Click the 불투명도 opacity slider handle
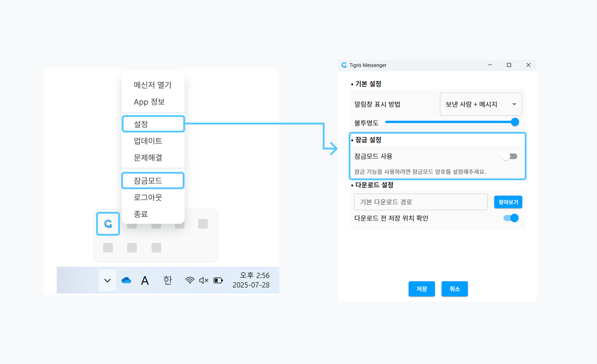Screen dimensions: 597x364 (x=515, y=122)
